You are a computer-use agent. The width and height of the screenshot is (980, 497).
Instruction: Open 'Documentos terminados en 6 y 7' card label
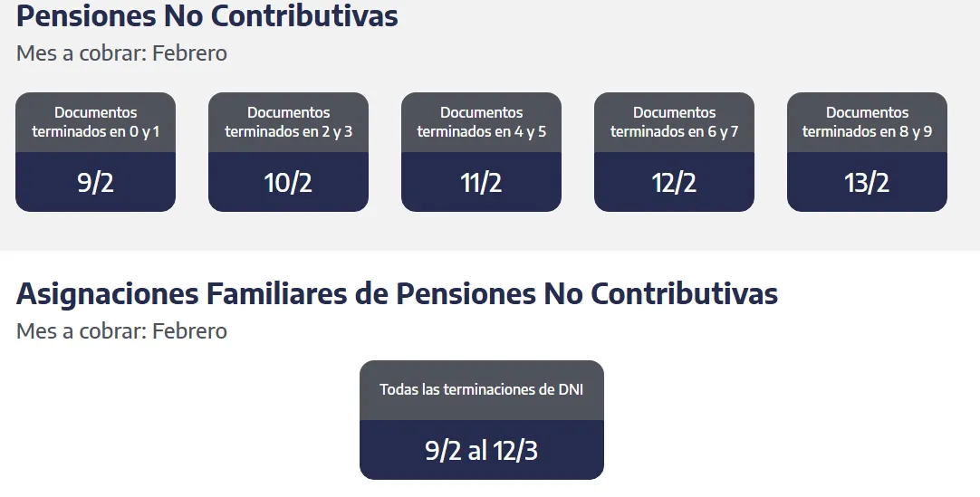tap(675, 122)
